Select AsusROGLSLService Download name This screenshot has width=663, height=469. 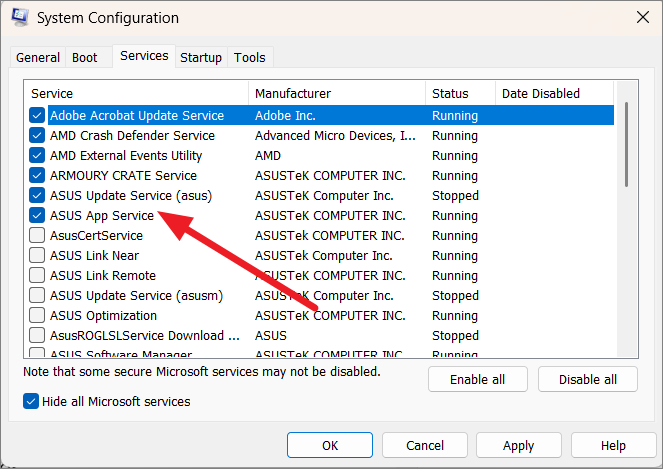[145, 335]
